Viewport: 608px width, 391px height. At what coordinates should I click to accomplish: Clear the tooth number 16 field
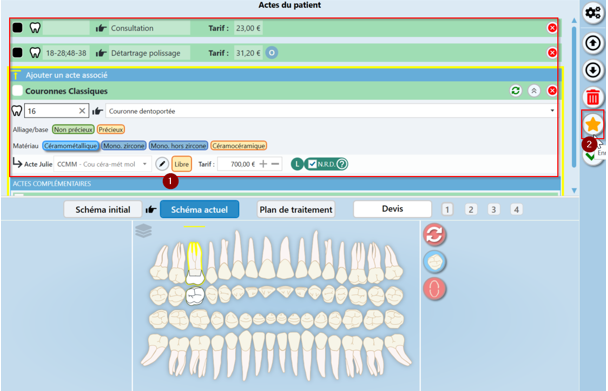(82, 111)
